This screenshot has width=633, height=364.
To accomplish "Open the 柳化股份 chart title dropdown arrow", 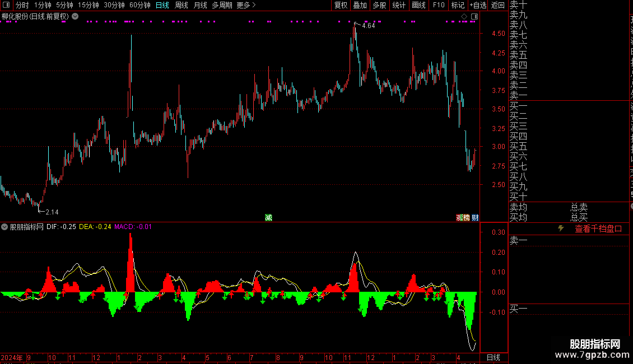I will pos(75,17).
